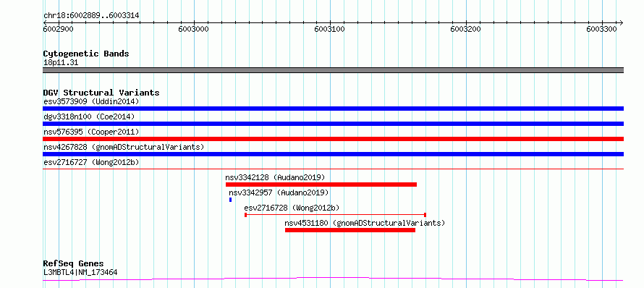The image size is (644, 288).
Task: Select the esv2716728 thin red span line
Action: click(x=335, y=214)
